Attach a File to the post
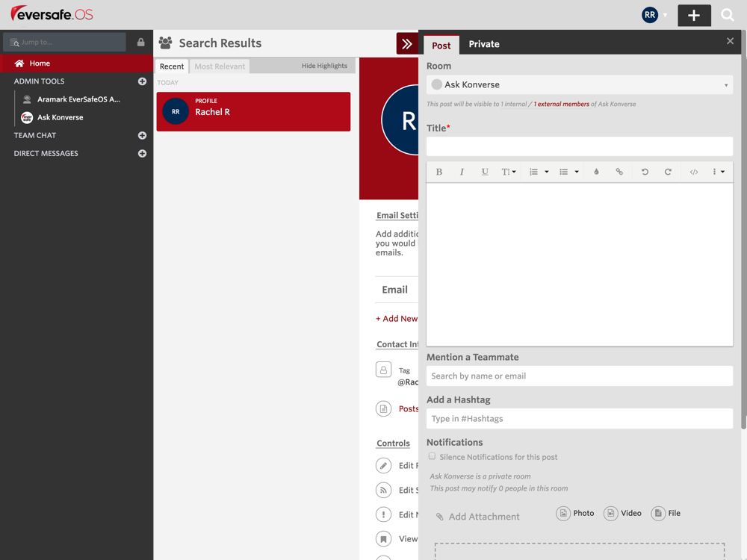The image size is (747, 560). tap(666, 514)
